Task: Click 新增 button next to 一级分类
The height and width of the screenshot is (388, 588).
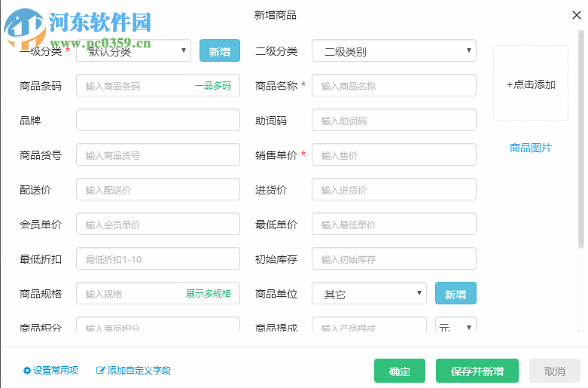Action: coord(220,50)
